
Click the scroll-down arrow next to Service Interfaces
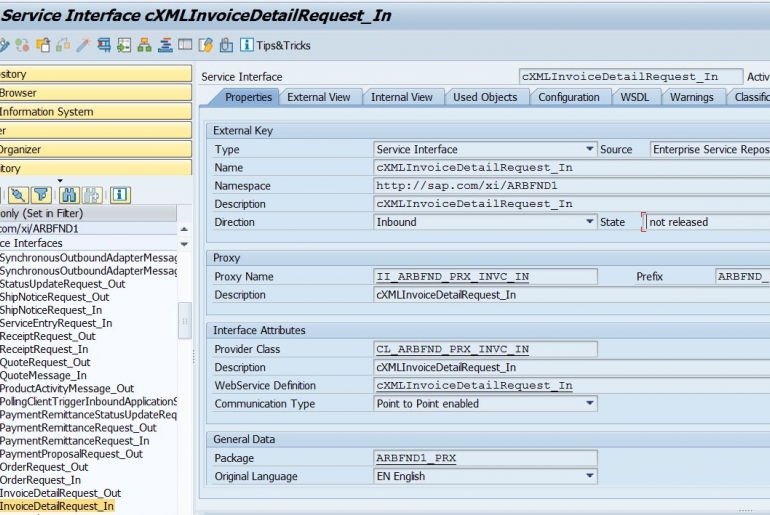tap(184, 244)
